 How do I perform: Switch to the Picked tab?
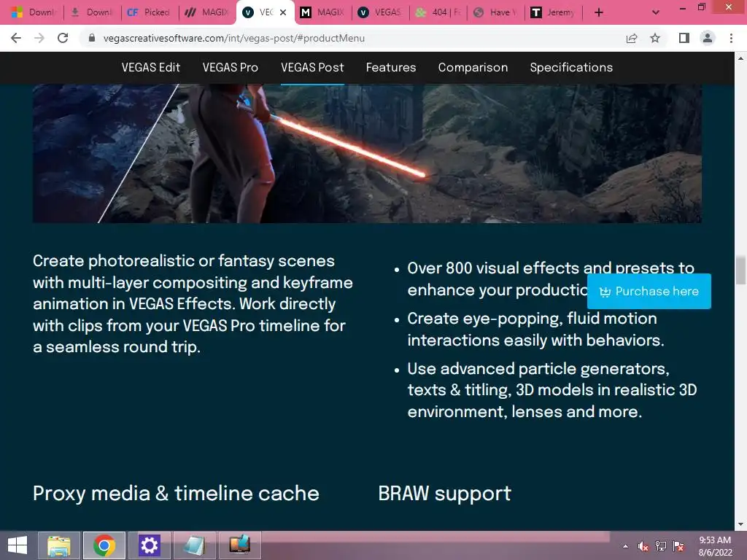click(149, 12)
